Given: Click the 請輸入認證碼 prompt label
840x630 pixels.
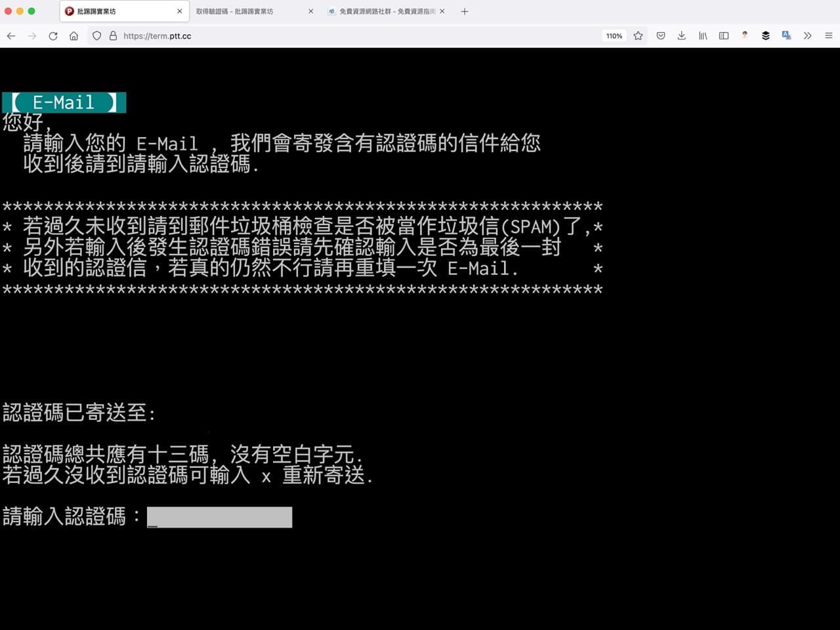Looking at the screenshot, I should coord(72,516).
